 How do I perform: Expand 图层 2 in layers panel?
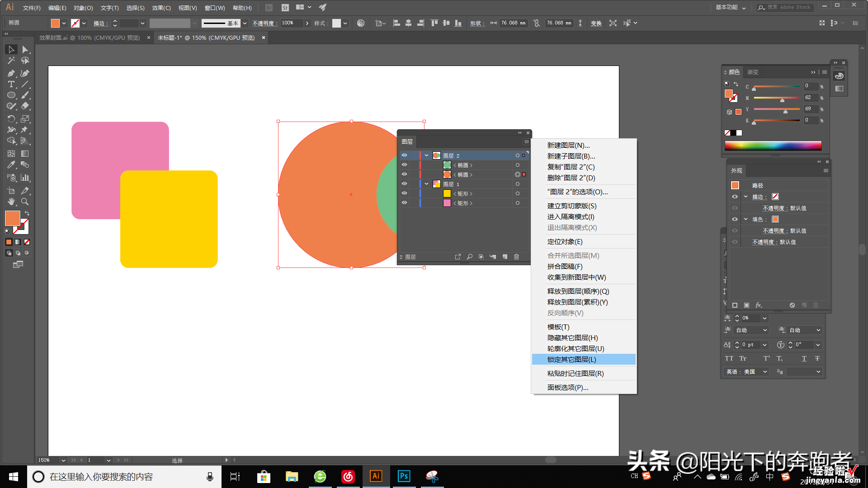426,155
